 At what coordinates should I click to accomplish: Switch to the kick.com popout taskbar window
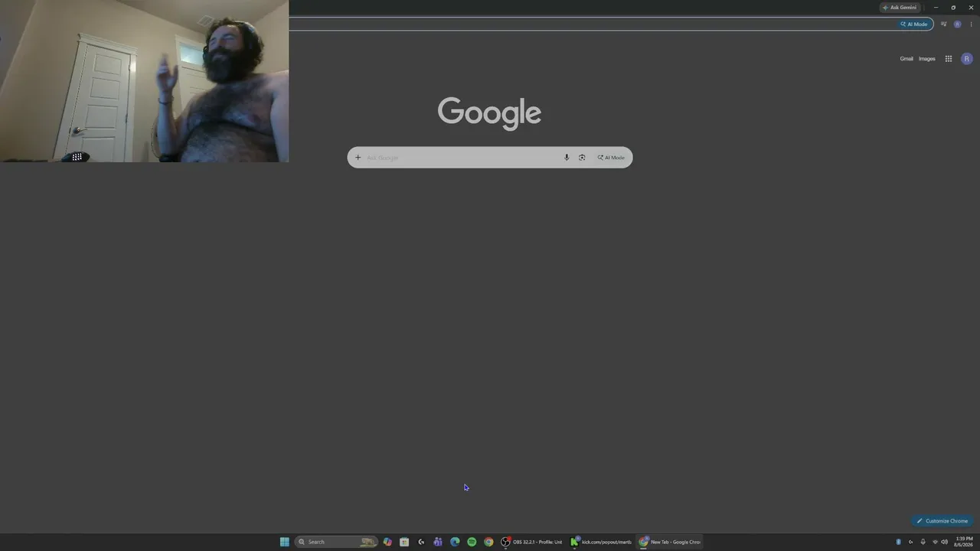(601, 542)
